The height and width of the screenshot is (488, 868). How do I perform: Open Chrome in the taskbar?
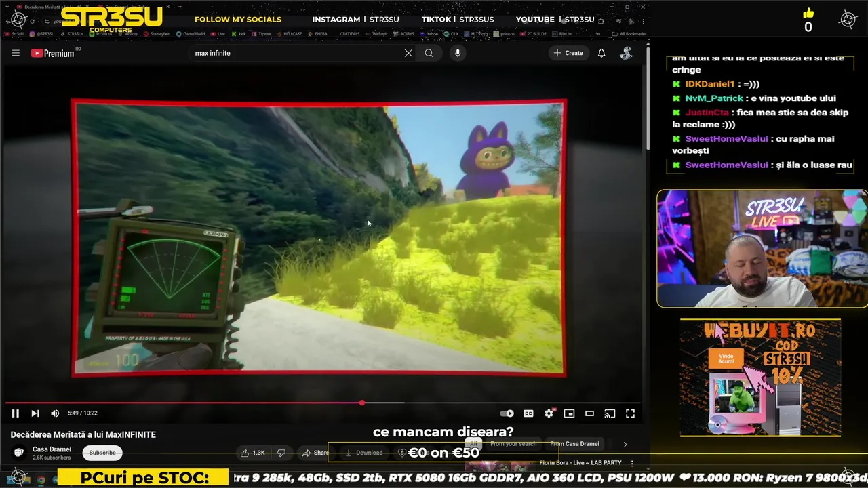pyautogui.click(x=41, y=480)
